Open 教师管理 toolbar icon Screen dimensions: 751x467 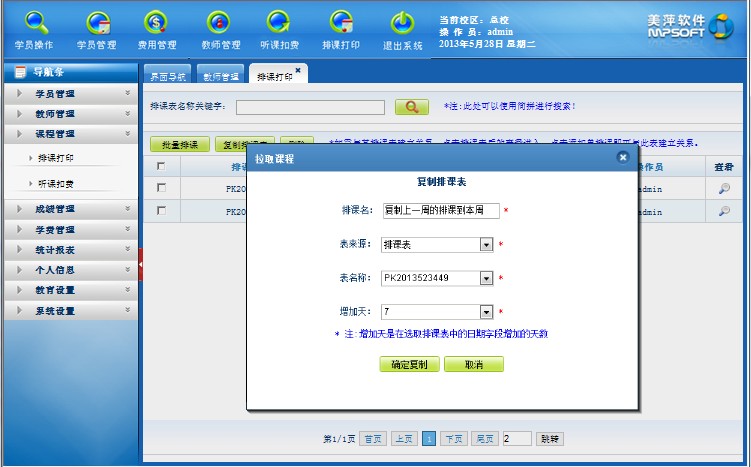coord(220,24)
